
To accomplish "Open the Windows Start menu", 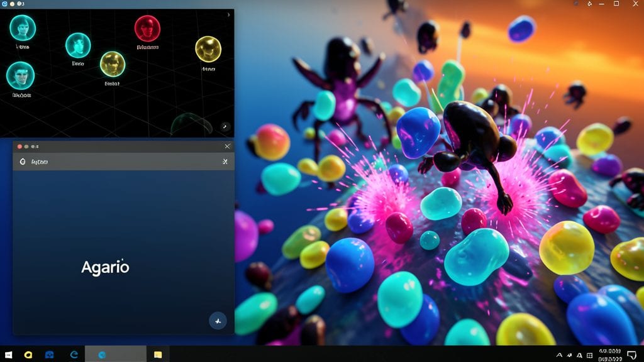I will point(8,354).
